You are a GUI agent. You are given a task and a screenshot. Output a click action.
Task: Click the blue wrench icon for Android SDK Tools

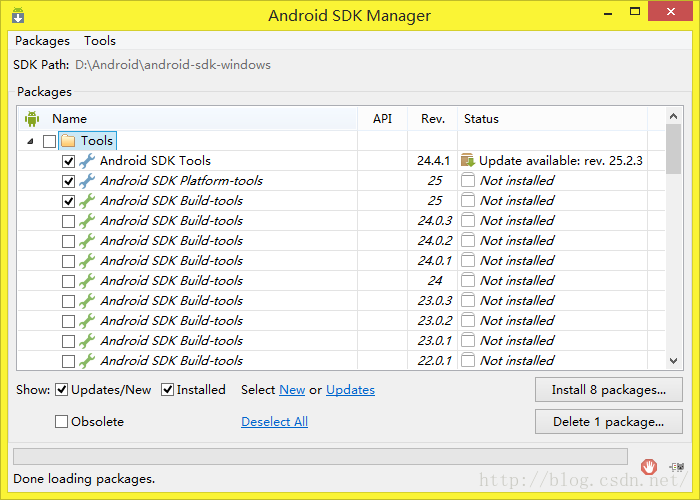87,161
